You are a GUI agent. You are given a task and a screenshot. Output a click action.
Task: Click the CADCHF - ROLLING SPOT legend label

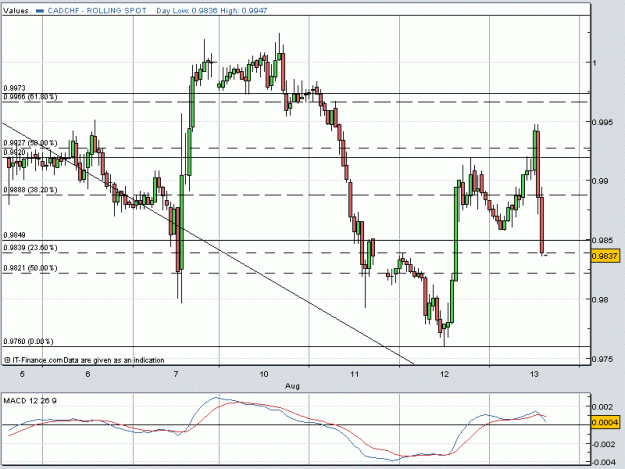click(x=97, y=11)
